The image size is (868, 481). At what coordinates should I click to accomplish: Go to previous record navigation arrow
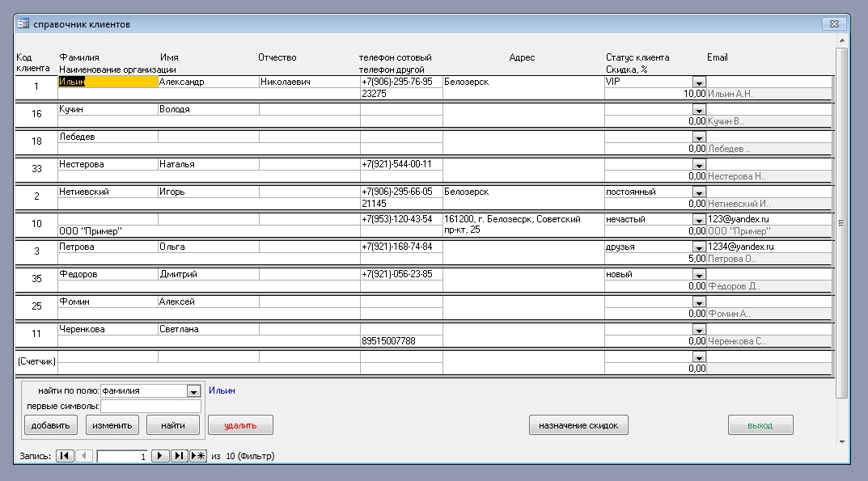(x=84, y=456)
